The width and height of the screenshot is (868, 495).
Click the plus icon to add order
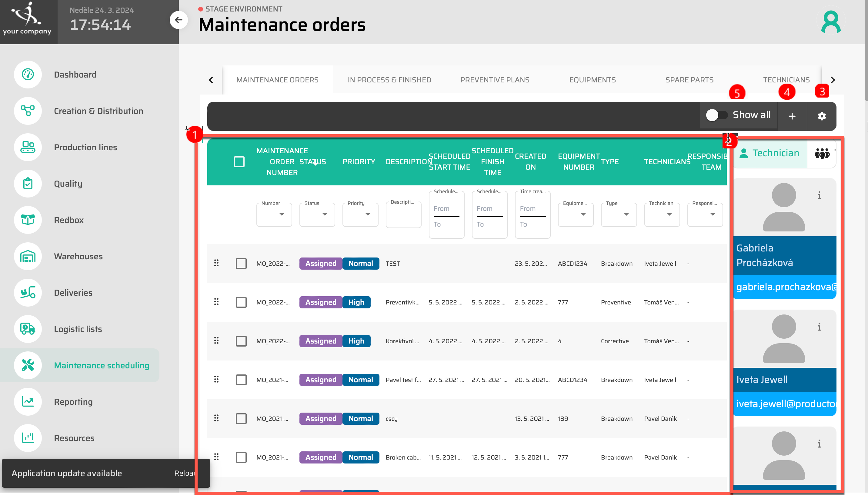tap(792, 116)
